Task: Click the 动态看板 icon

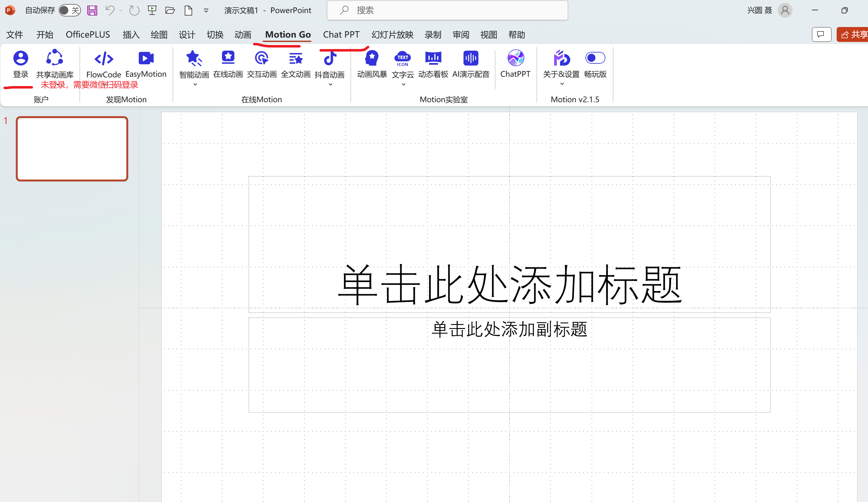Action: pos(433,64)
